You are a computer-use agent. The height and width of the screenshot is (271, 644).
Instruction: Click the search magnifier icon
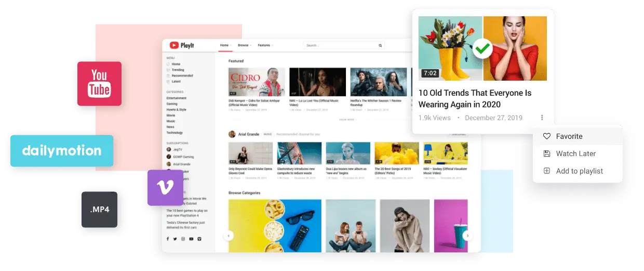tap(380, 45)
